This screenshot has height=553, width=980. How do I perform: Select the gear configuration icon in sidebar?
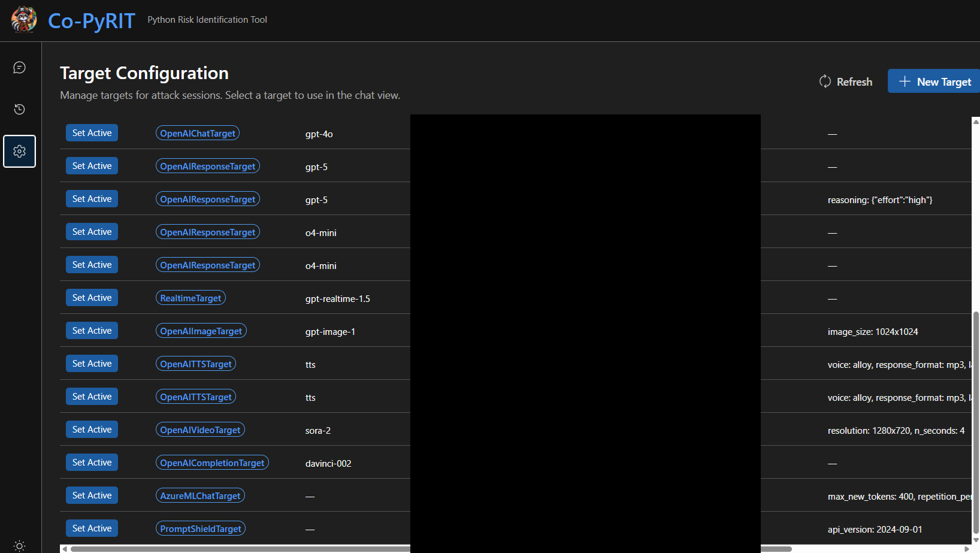point(20,151)
